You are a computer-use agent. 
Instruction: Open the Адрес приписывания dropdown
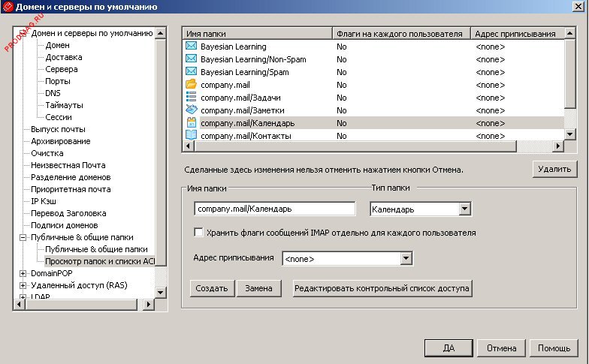[406, 259]
